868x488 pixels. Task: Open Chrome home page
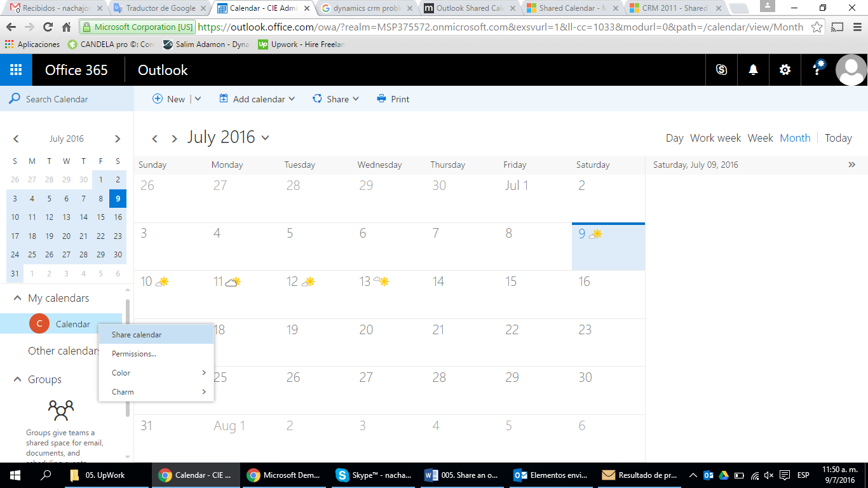pyautogui.click(x=66, y=27)
